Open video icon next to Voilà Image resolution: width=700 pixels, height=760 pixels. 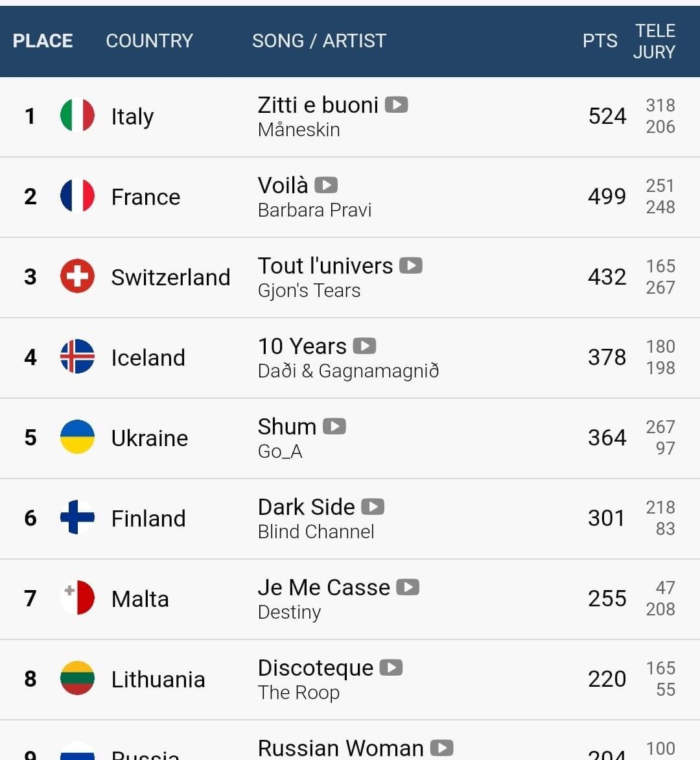[x=326, y=185]
